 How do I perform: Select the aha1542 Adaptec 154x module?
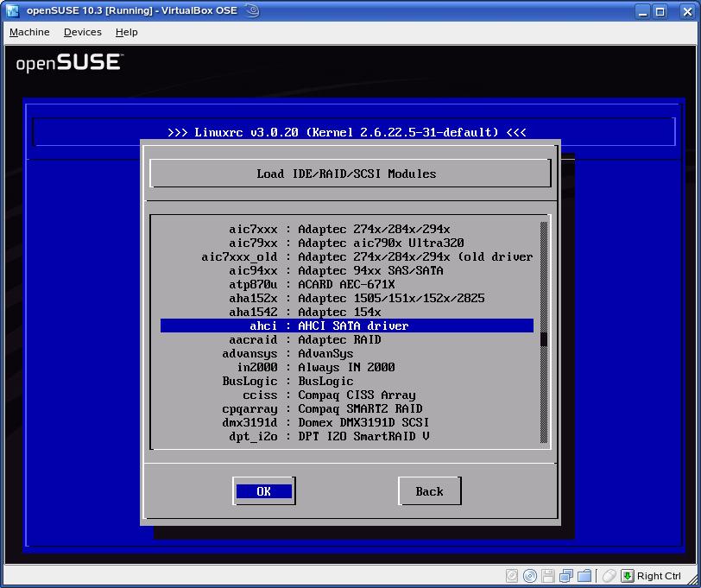[347, 312]
